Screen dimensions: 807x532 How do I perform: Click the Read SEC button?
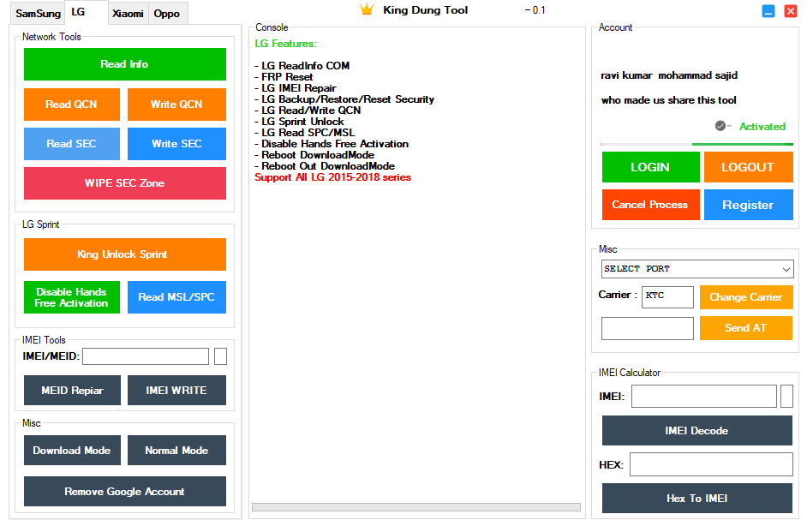coord(72,144)
